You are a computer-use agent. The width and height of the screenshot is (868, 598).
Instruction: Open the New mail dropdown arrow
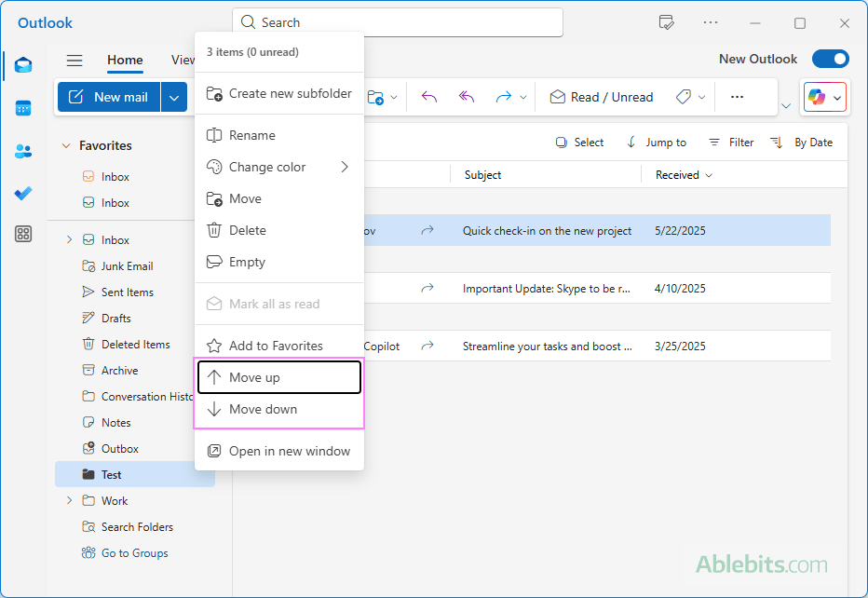pos(174,97)
